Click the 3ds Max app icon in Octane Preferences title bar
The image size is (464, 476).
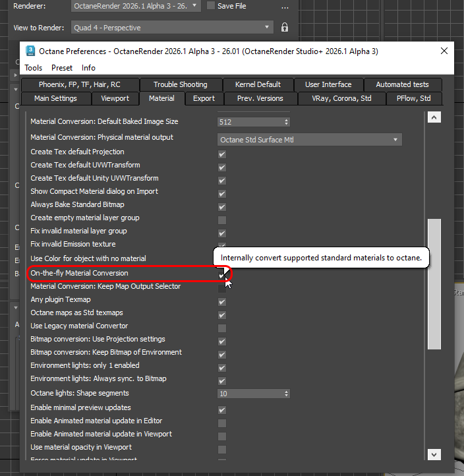coord(30,51)
